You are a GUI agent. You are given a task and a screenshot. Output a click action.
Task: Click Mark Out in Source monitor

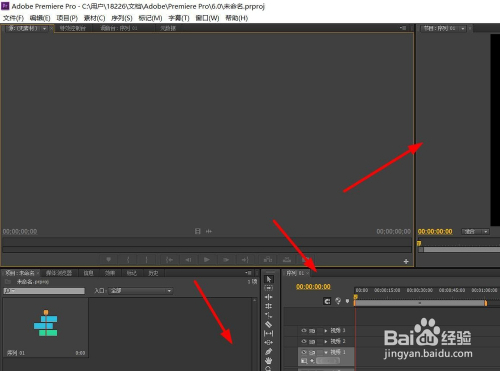(x=146, y=259)
